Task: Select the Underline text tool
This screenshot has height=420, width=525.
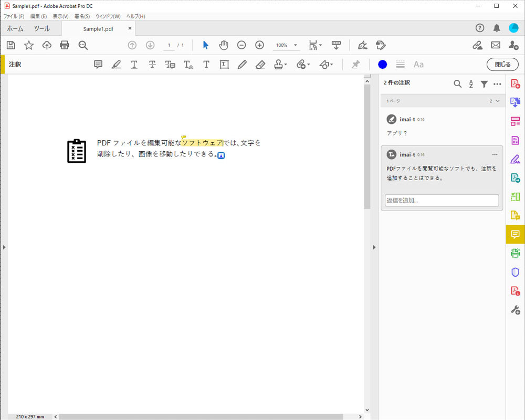Action: click(134, 64)
